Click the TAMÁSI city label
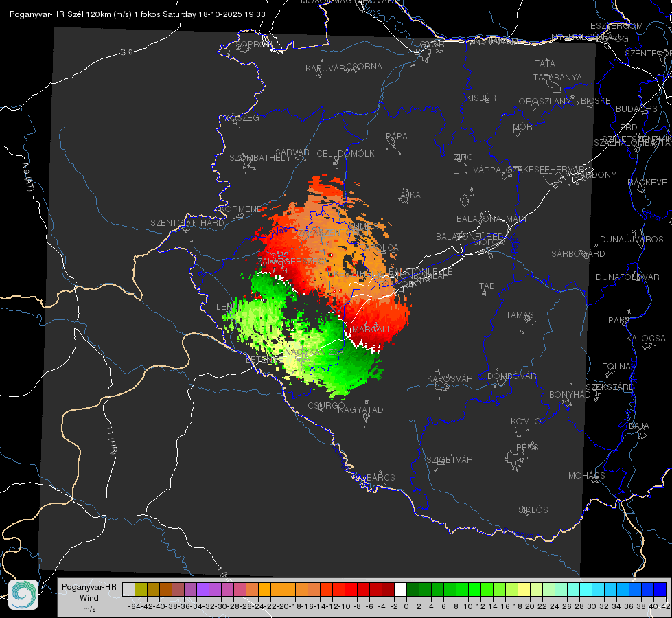 pyautogui.click(x=521, y=314)
